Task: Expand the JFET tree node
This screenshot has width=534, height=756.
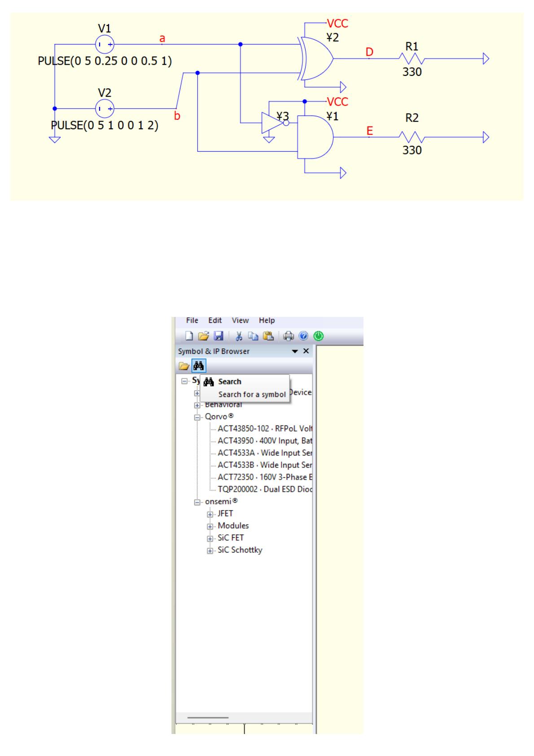Action: click(x=210, y=514)
